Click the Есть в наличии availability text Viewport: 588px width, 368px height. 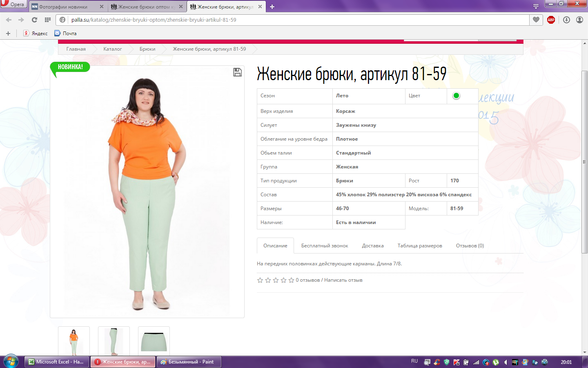tap(356, 222)
